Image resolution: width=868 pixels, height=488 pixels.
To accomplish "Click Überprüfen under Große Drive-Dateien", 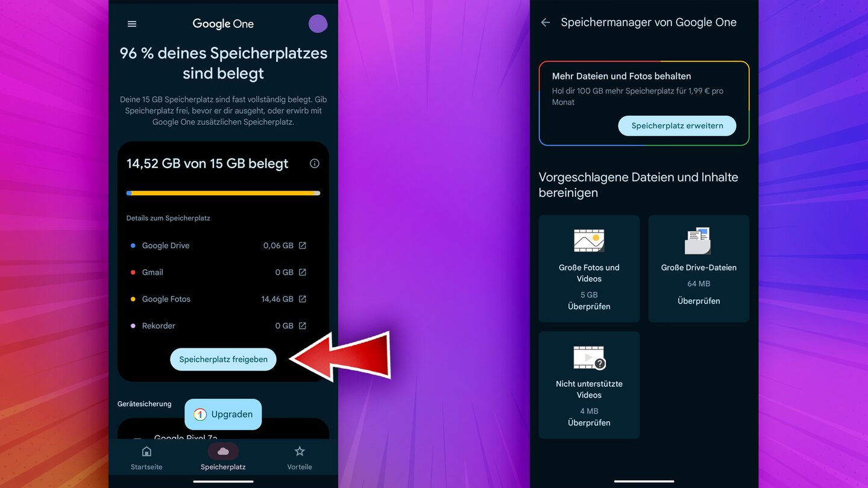I will click(699, 301).
